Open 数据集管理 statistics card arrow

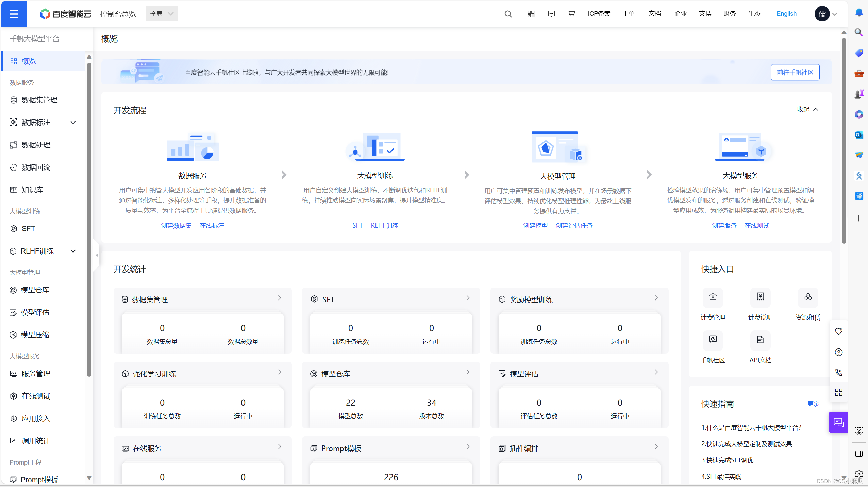pos(280,298)
